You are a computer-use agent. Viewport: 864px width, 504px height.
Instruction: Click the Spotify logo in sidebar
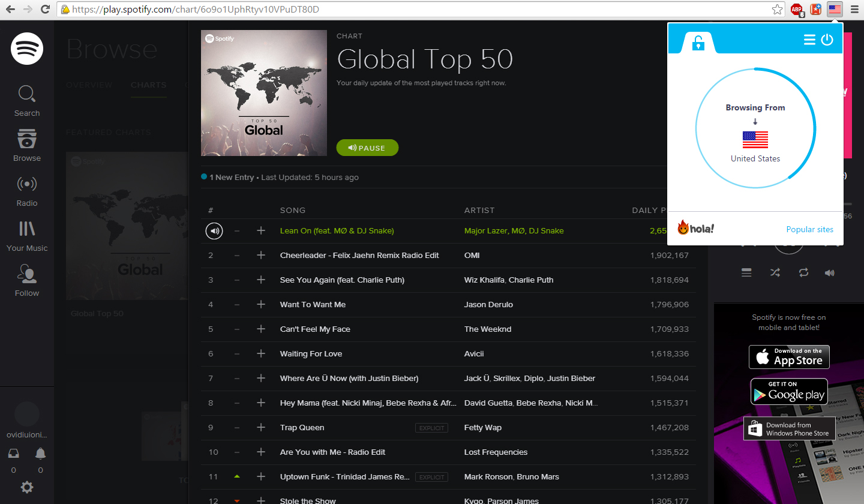[x=27, y=49]
